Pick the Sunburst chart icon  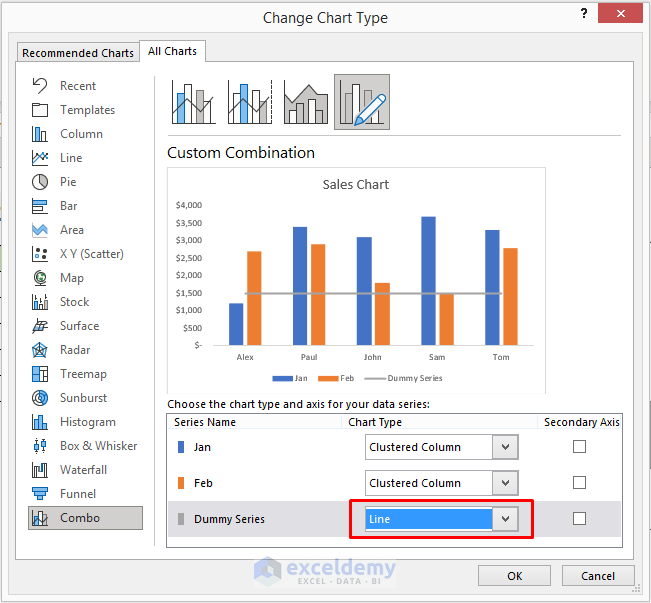tap(40, 398)
